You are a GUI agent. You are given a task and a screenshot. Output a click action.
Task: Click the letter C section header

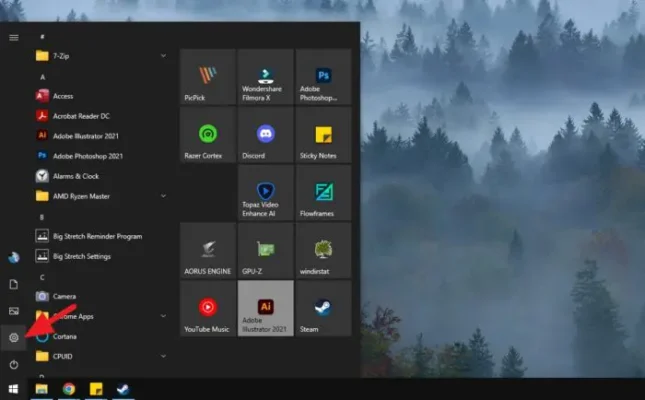[42, 277]
